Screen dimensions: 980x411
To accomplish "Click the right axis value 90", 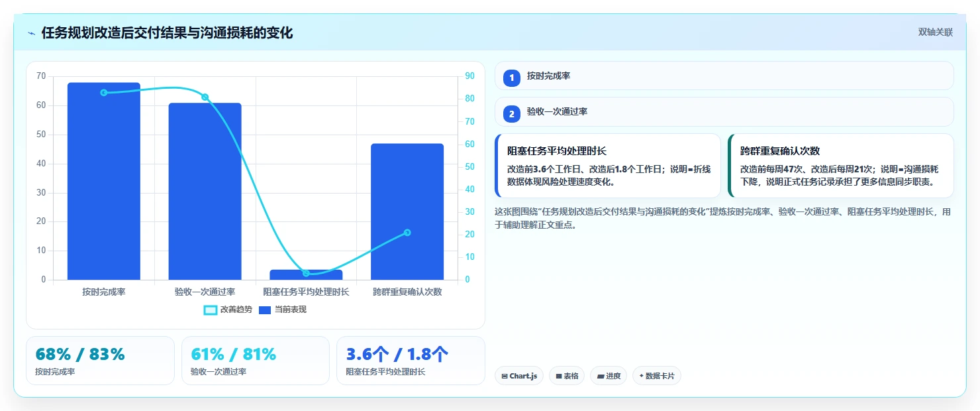I will pyautogui.click(x=469, y=76).
